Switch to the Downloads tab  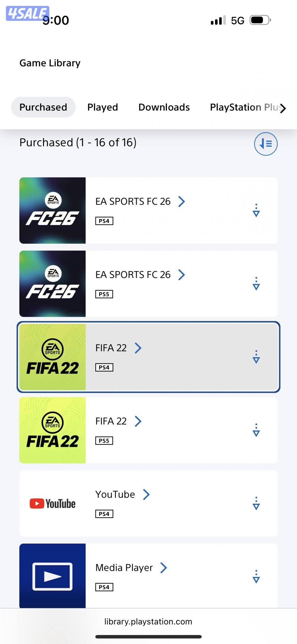click(x=164, y=107)
